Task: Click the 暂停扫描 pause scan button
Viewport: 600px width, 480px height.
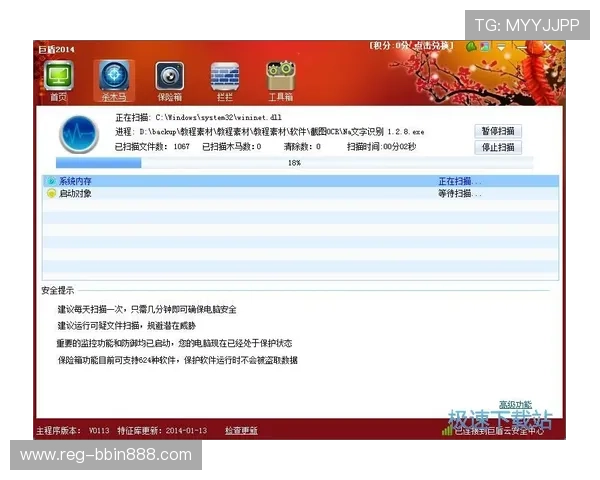Action: point(498,131)
